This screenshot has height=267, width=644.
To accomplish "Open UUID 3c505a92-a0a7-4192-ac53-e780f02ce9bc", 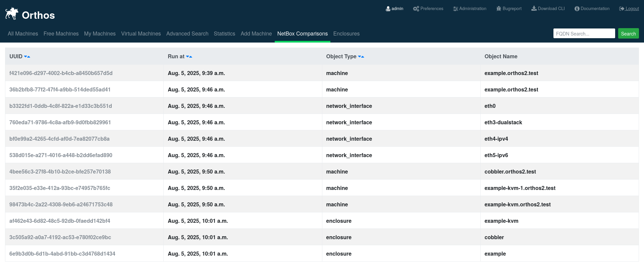I will pos(60,237).
